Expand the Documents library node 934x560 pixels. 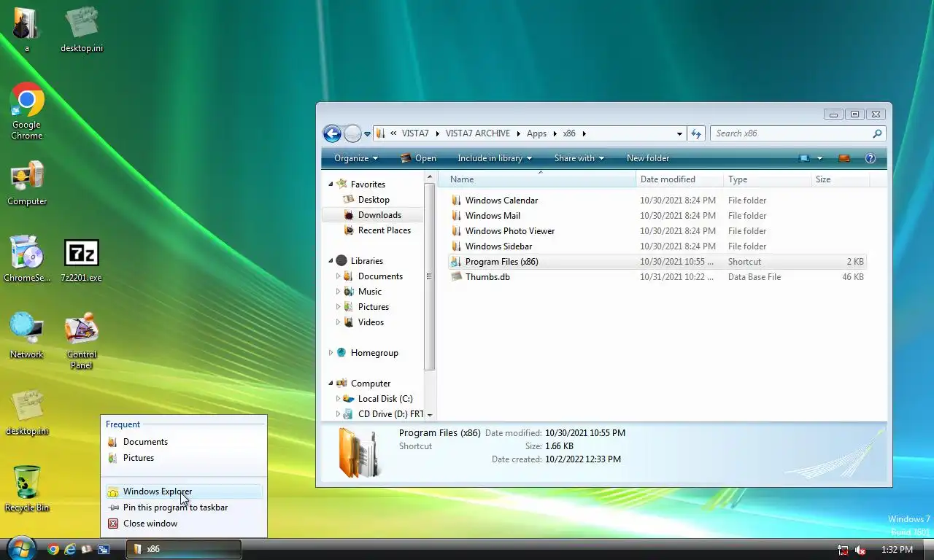338,276
